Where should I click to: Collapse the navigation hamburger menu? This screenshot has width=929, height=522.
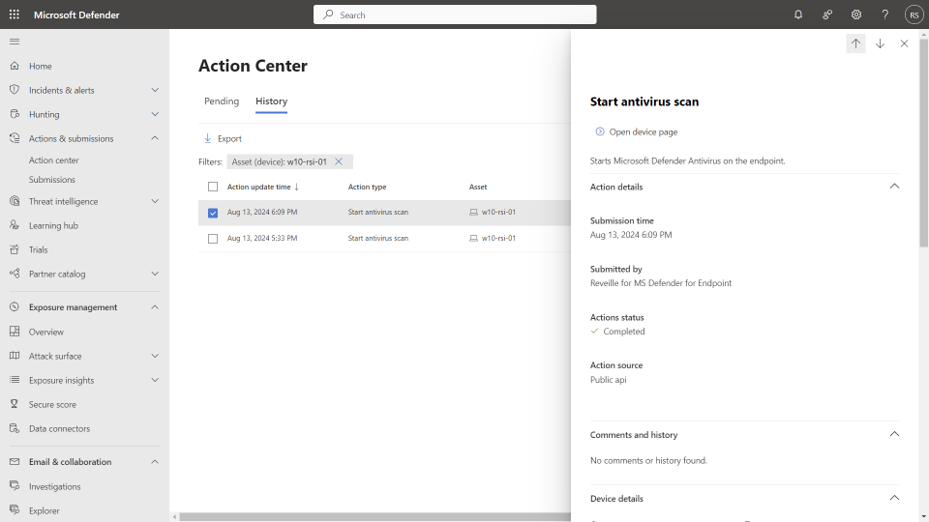point(14,41)
